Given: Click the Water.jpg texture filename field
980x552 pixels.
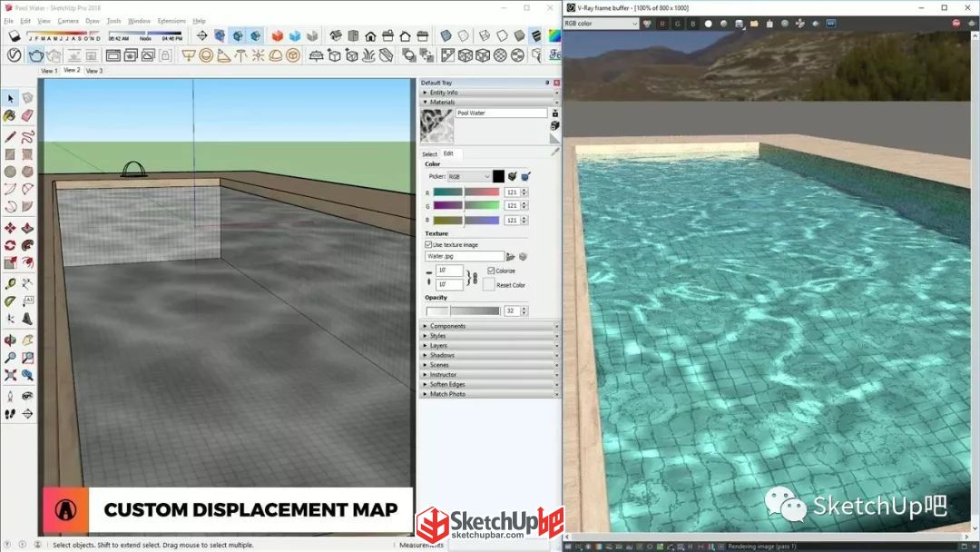Looking at the screenshot, I should point(465,256).
